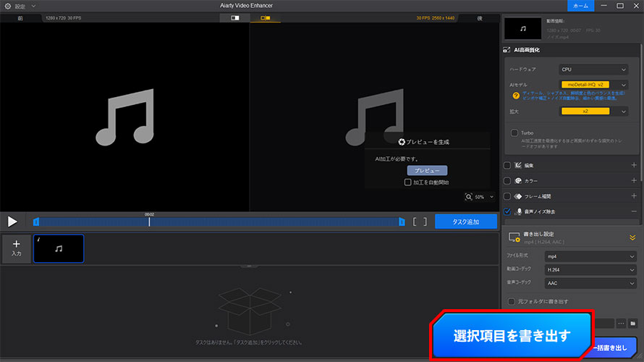Expand the カラー section plus

click(x=634, y=181)
